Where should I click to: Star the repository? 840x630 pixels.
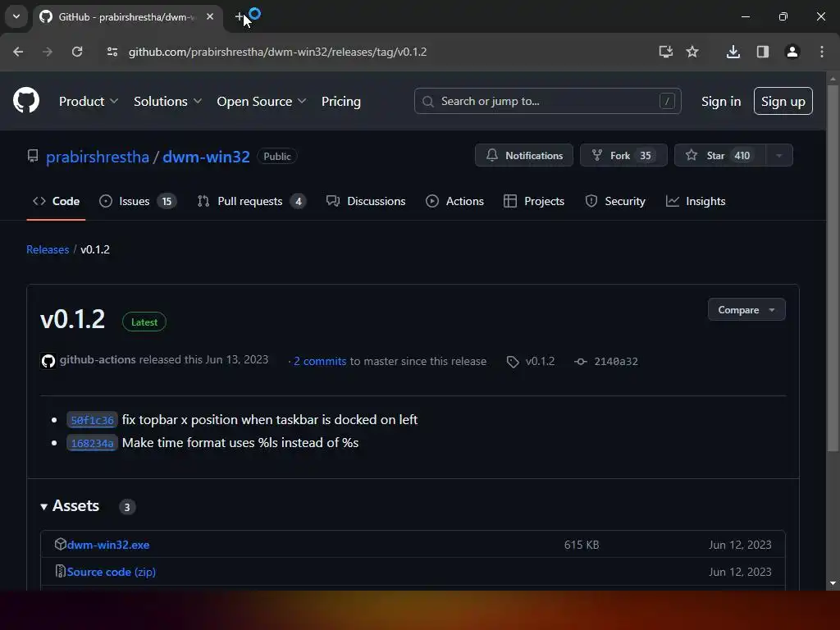tap(719, 155)
